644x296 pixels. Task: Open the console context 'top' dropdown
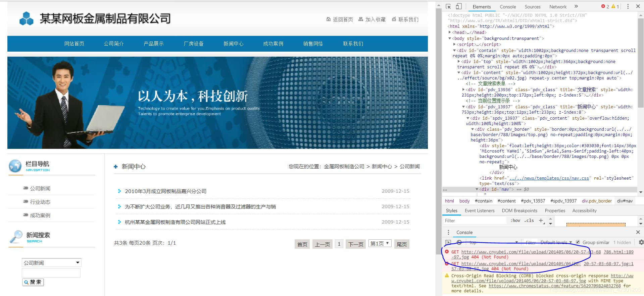pyautogui.click(x=494, y=242)
